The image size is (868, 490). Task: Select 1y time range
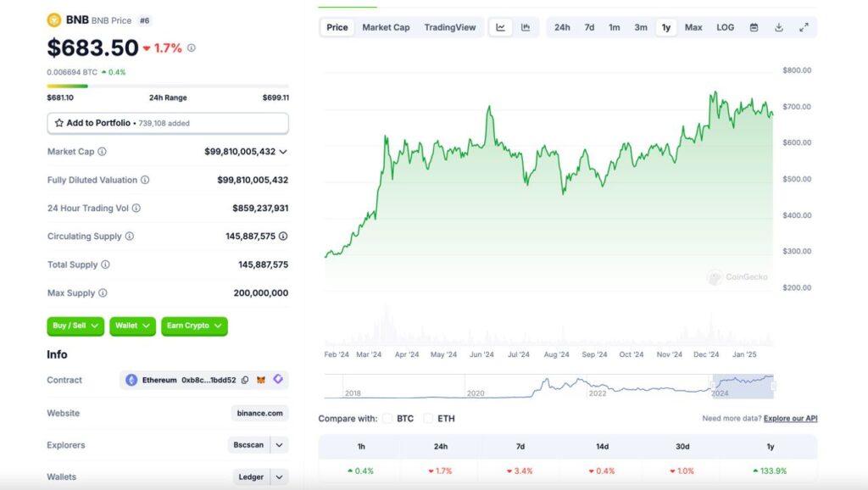[x=666, y=27]
